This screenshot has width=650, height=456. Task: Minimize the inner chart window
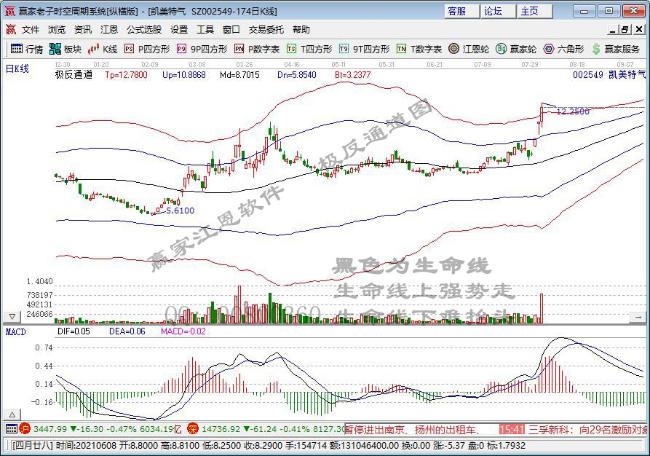(x=613, y=29)
